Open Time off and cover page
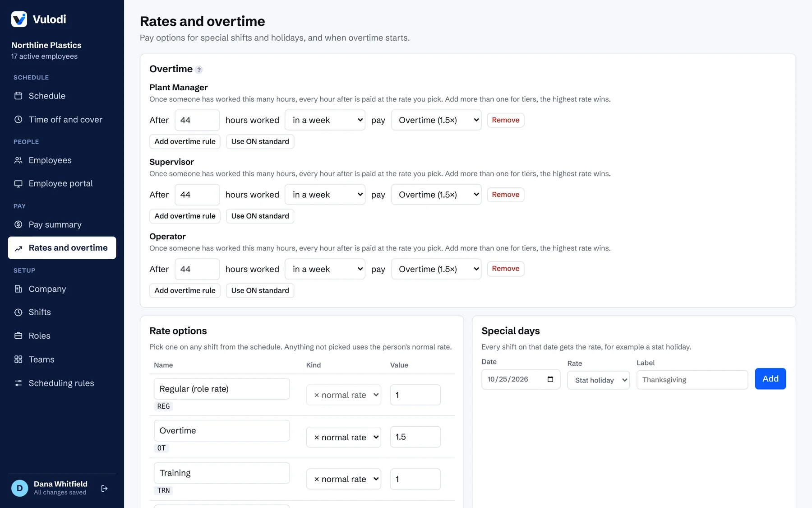Screen dimensions: 812x508 tap(62, 120)
